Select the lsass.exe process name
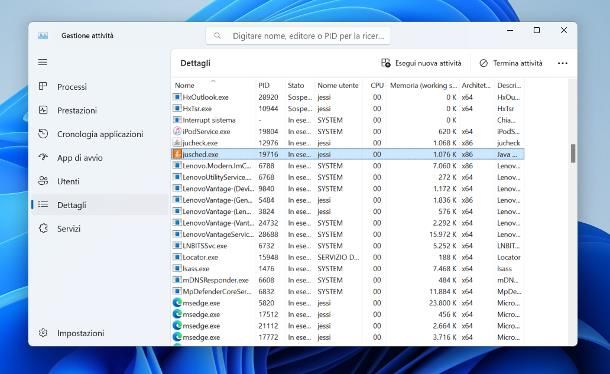 click(196, 269)
